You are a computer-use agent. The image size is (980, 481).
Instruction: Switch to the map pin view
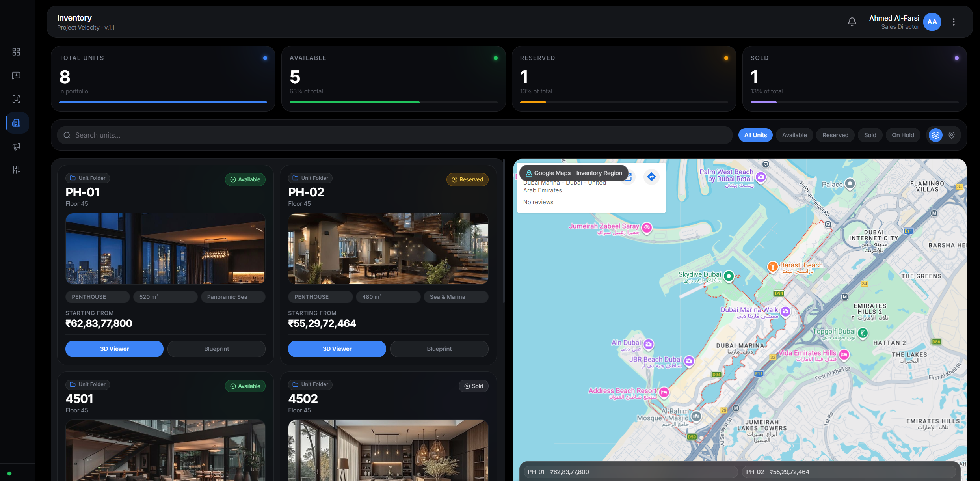coord(952,135)
